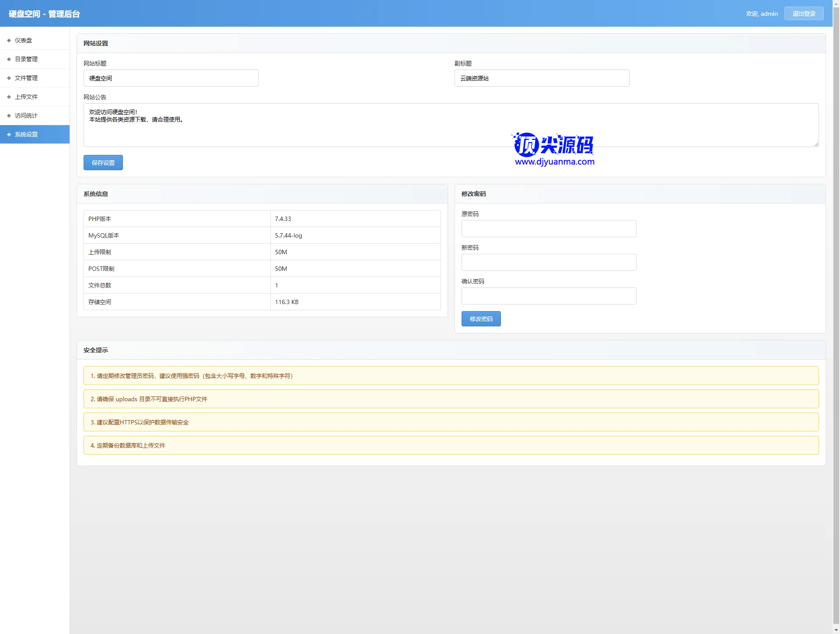Click the 原密码 password field
This screenshot has height=634, width=840.
point(549,229)
